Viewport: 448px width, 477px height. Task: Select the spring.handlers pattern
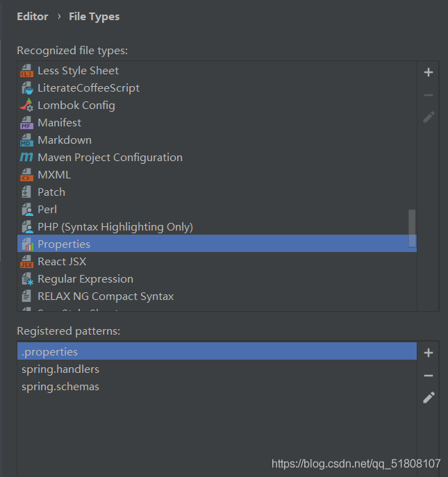pos(60,369)
